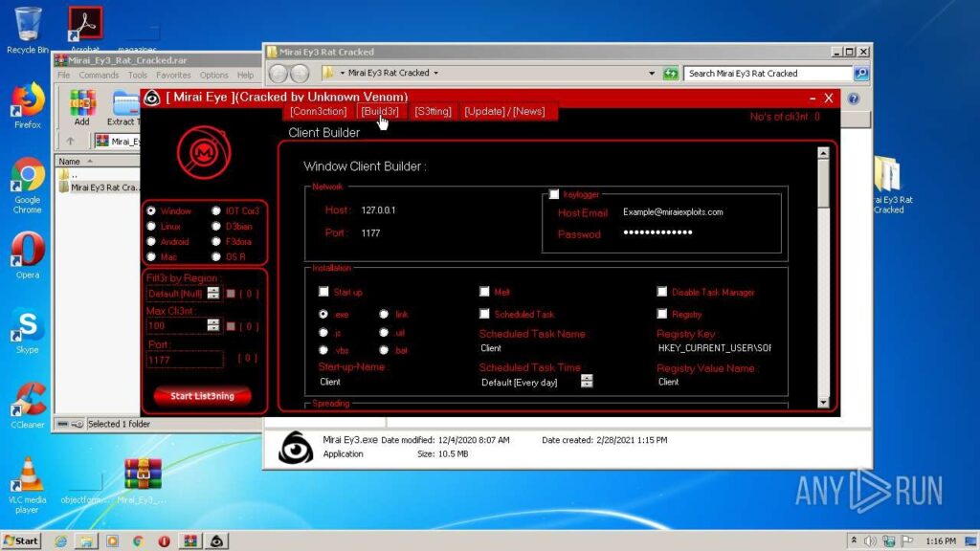Open the [S3tting] tab
Screen dimensions: 980x551
[x=433, y=111]
